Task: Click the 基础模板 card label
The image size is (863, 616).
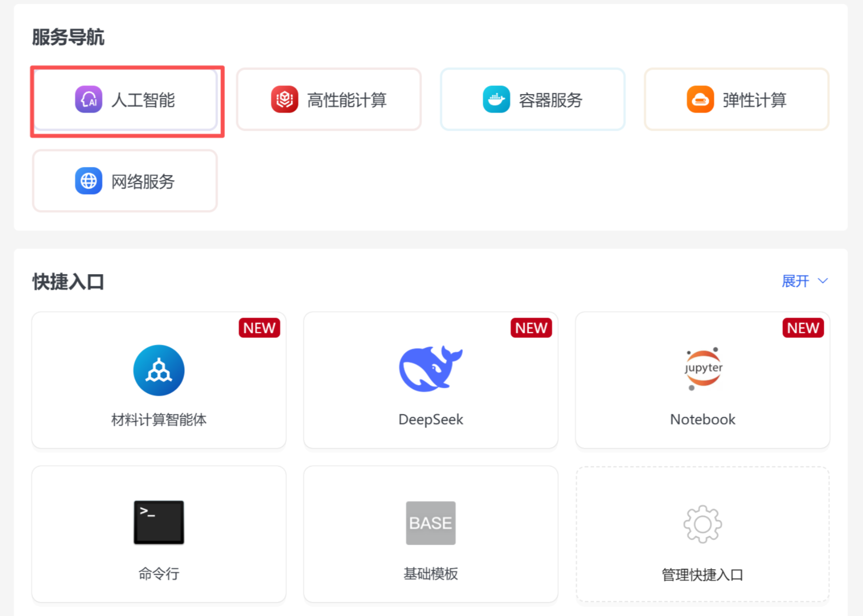Action: click(431, 574)
